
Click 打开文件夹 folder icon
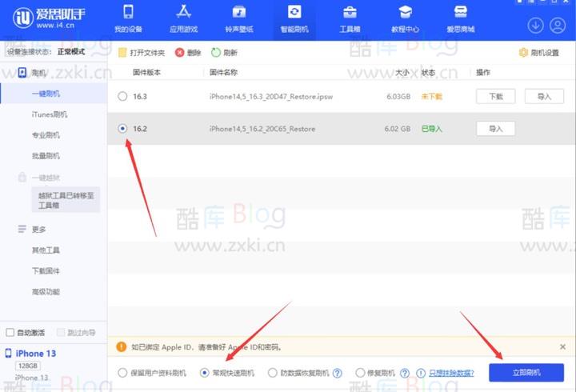click(x=122, y=53)
